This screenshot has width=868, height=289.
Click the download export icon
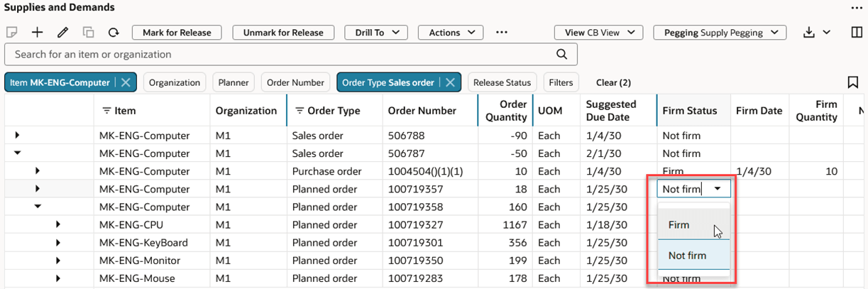point(809,33)
